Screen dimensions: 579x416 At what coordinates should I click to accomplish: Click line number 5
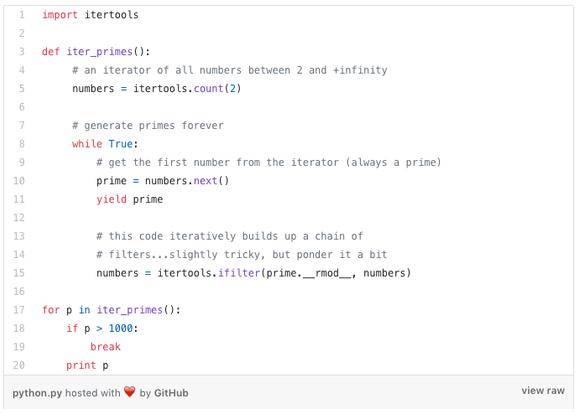[x=21, y=88]
